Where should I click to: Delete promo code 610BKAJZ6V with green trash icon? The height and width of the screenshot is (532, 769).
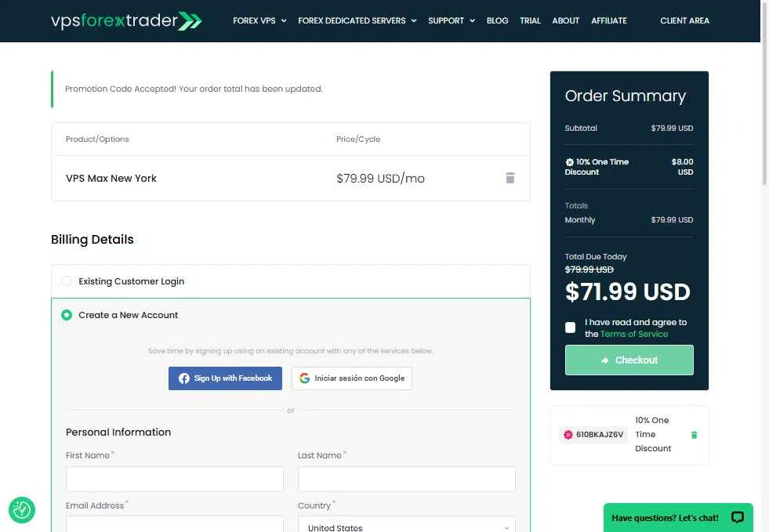click(694, 435)
